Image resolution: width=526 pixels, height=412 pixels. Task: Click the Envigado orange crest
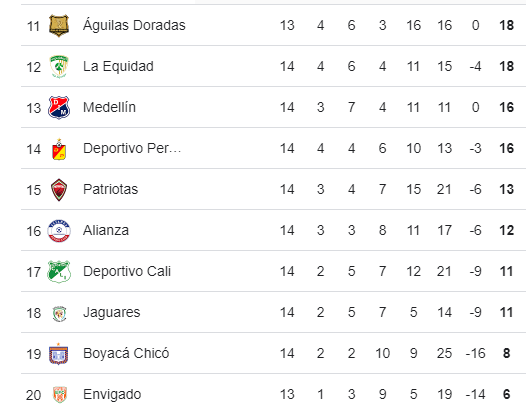click(x=60, y=395)
